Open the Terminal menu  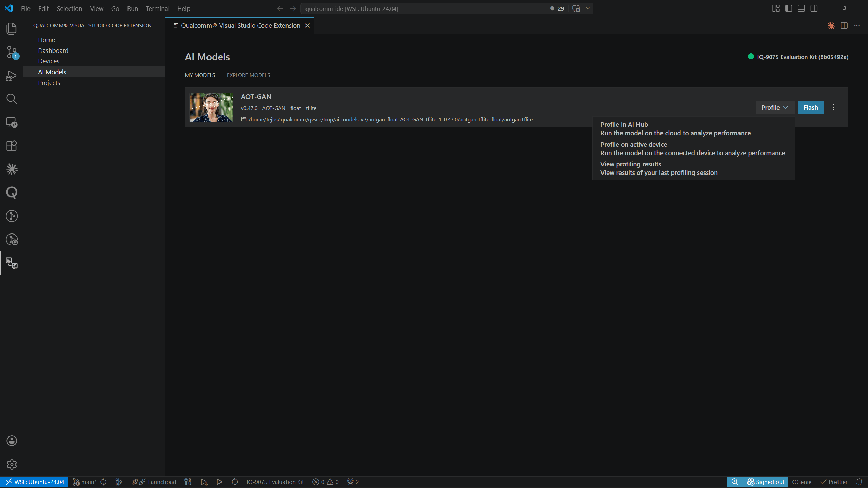pyautogui.click(x=157, y=8)
